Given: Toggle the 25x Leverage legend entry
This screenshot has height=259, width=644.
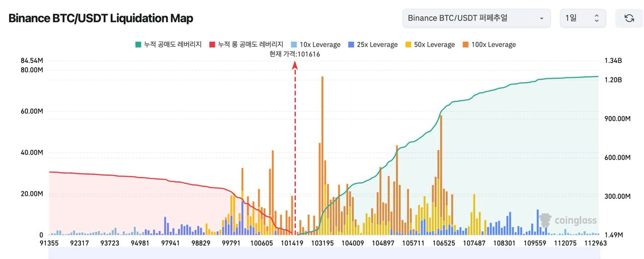Looking at the screenshot, I should pyautogui.click(x=372, y=44).
